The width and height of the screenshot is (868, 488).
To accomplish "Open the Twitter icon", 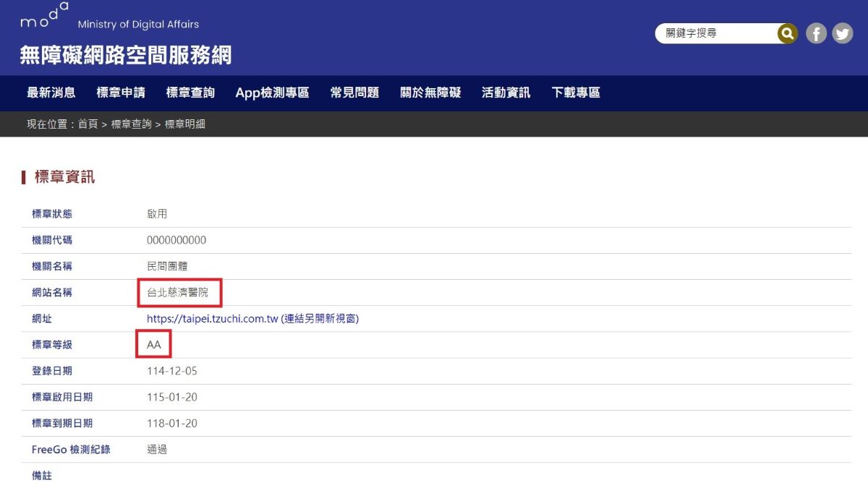I will pos(841,33).
